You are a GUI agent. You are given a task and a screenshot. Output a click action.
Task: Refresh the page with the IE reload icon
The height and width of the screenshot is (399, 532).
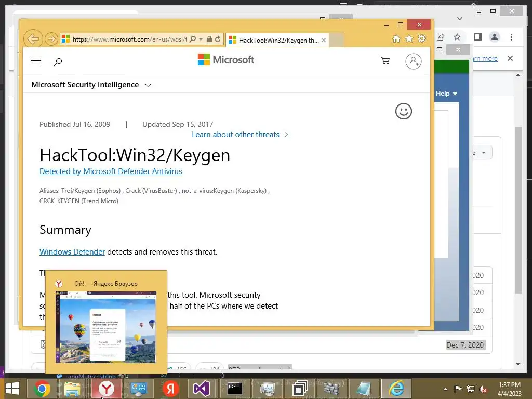click(218, 39)
